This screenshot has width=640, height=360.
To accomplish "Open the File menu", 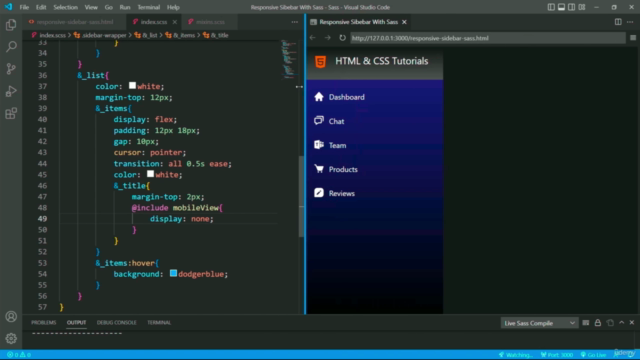I will click(24, 7).
